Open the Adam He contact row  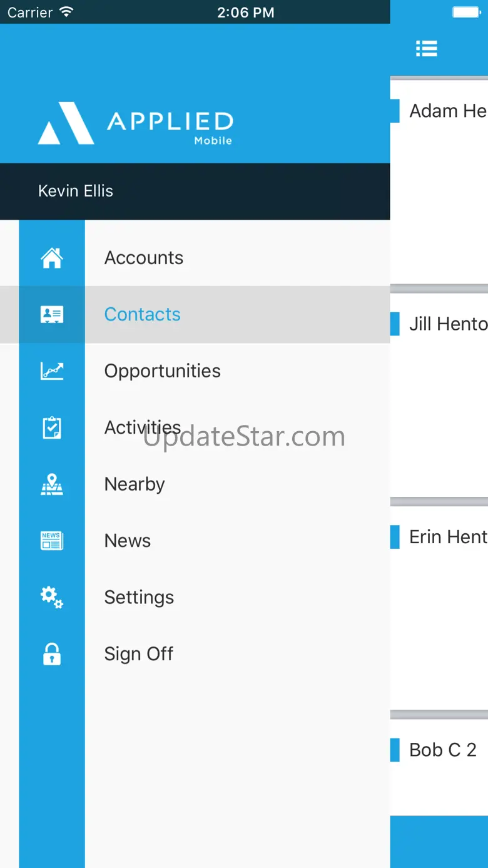(439, 182)
